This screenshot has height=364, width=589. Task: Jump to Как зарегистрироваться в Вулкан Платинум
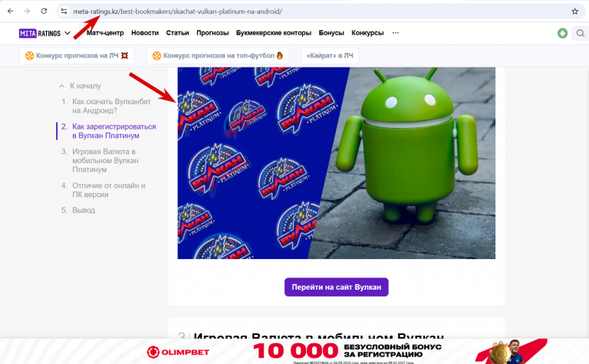pyautogui.click(x=114, y=131)
